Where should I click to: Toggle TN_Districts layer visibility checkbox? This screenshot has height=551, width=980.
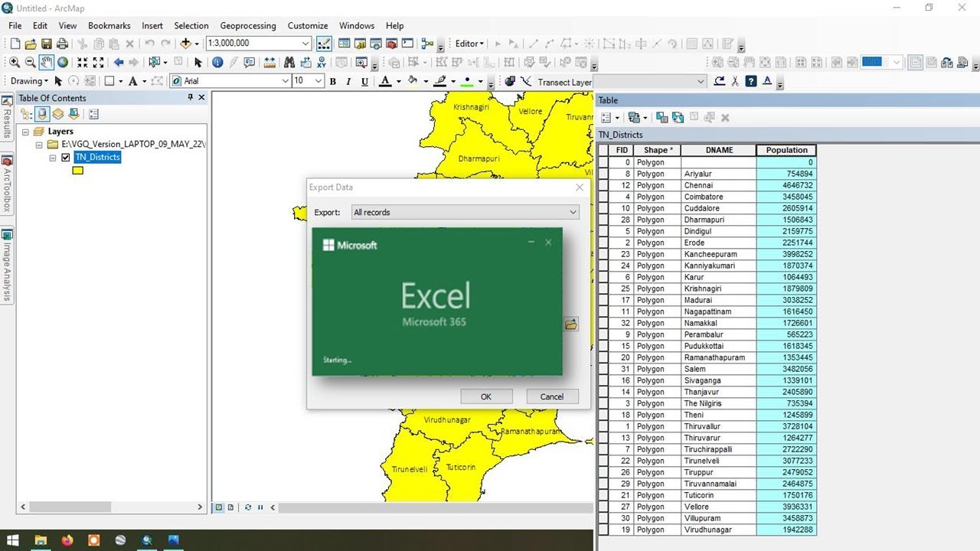coord(65,158)
